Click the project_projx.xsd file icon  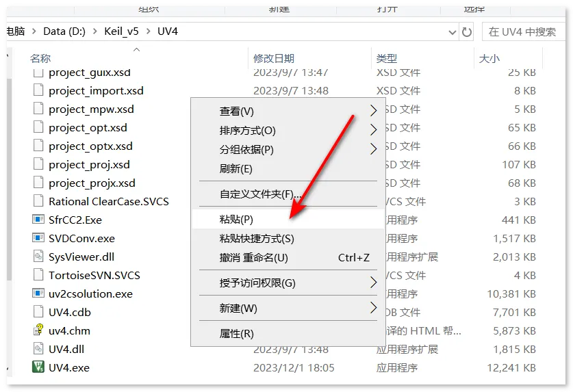pyautogui.click(x=38, y=182)
